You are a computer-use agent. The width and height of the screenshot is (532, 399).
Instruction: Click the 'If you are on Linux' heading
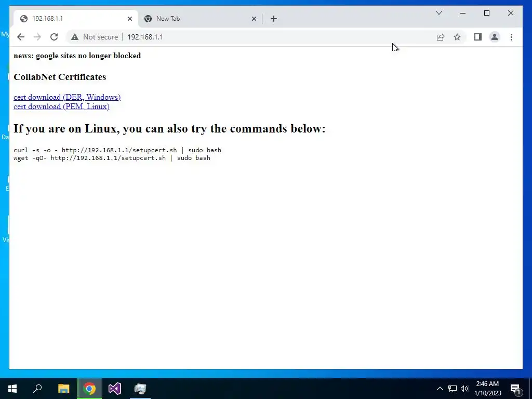point(169,129)
